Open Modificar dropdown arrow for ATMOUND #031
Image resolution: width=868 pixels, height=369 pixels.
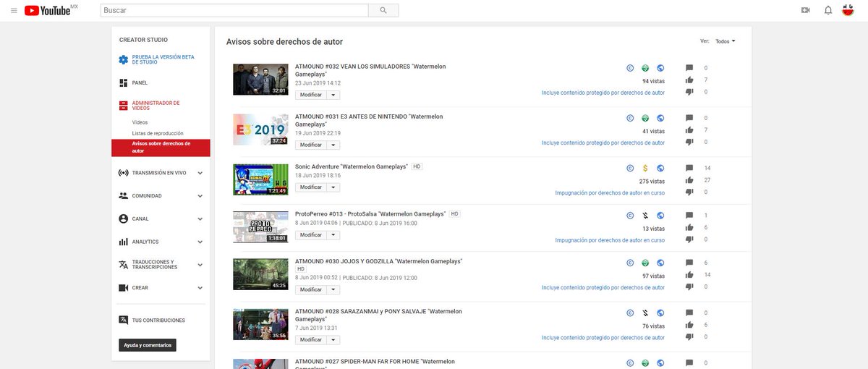tap(333, 145)
